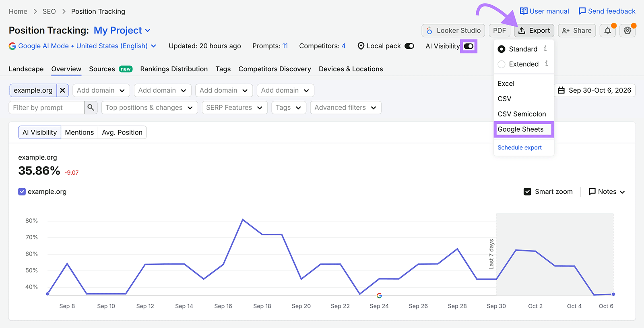The image size is (644, 328).
Task: Choose CSV Semicolon export format
Action: click(x=524, y=114)
